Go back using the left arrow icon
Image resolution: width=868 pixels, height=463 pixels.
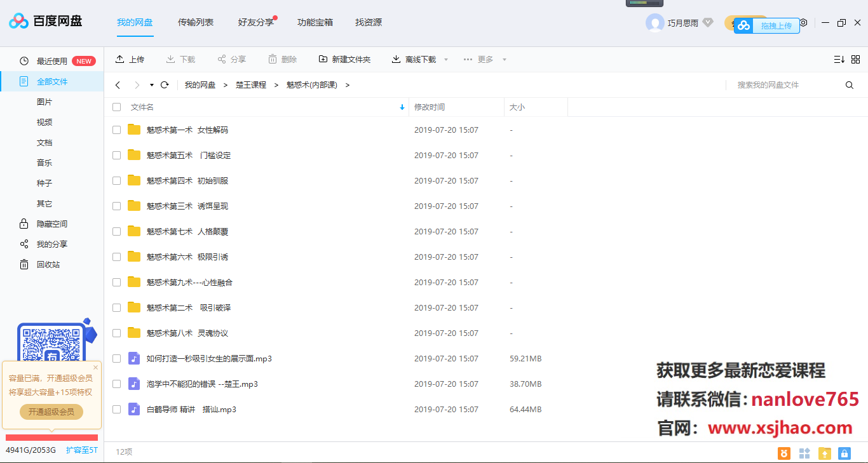118,85
